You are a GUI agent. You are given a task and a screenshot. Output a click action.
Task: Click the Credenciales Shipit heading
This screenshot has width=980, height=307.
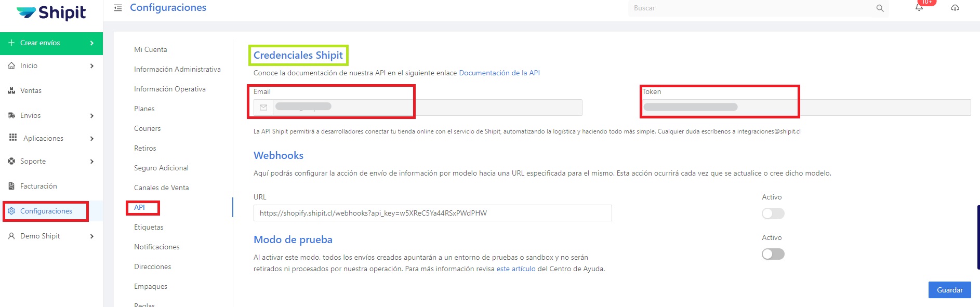(x=298, y=55)
